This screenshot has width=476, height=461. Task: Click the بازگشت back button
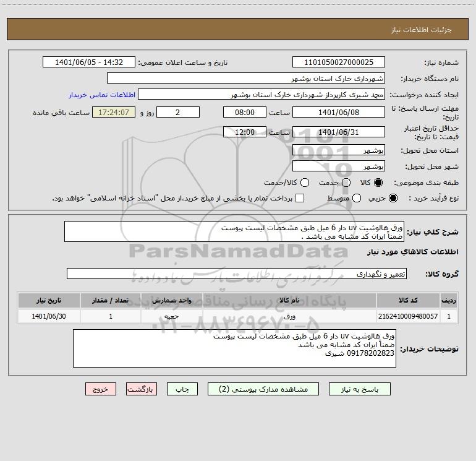pyautogui.click(x=142, y=389)
